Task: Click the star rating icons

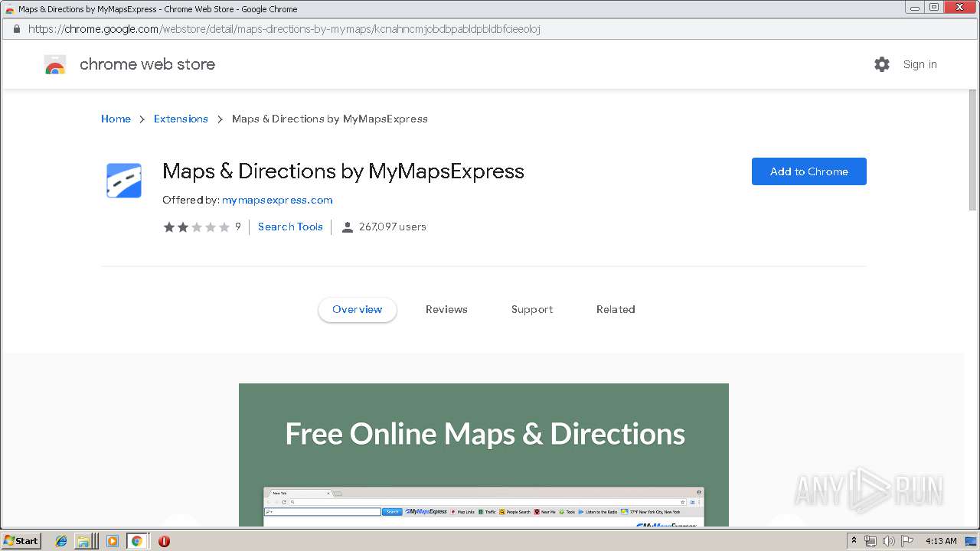Action: pyautogui.click(x=197, y=227)
